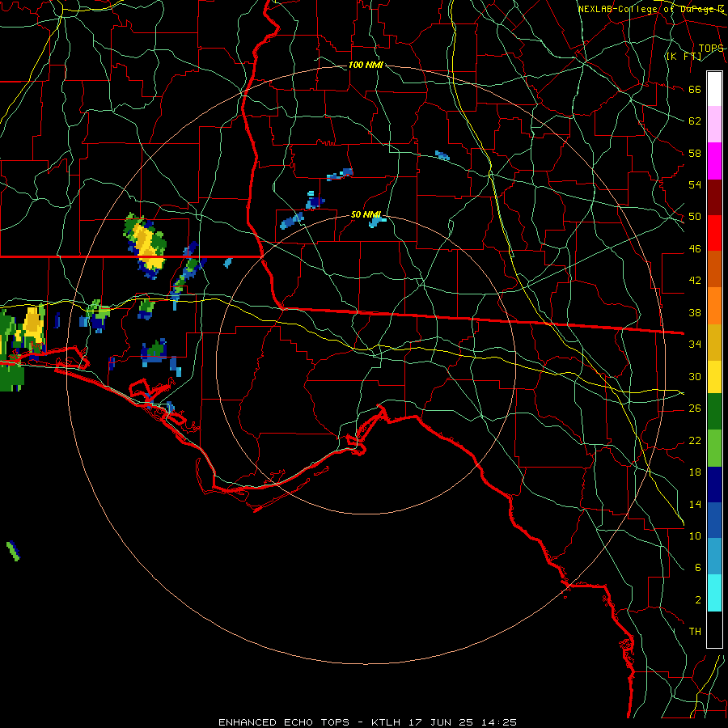Click the 62 legend value
The width and height of the screenshot is (728, 728).
click(695, 121)
